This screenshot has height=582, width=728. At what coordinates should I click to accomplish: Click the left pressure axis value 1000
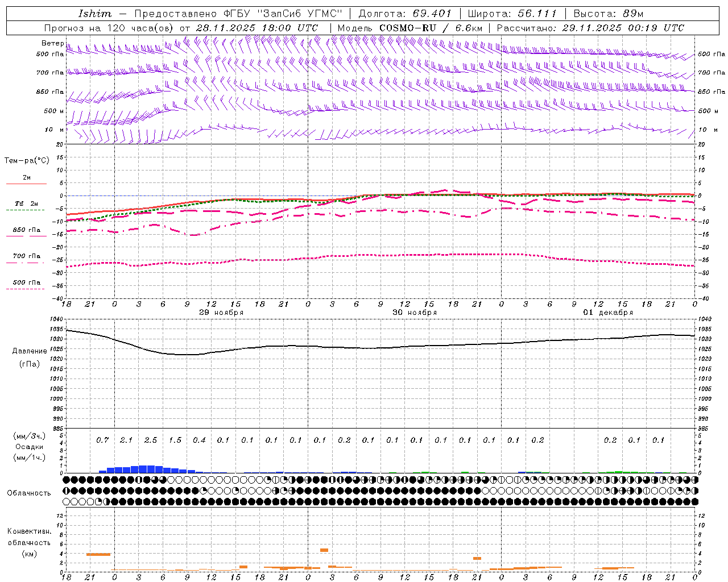tap(56, 399)
